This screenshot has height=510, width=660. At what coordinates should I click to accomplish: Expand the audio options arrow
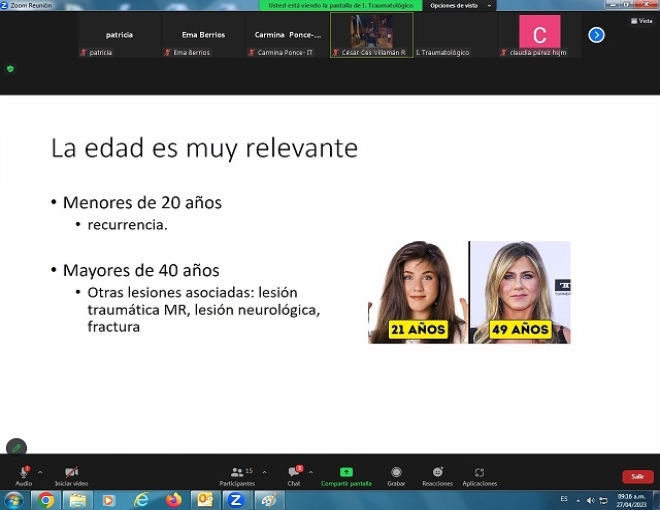(40, 472)
